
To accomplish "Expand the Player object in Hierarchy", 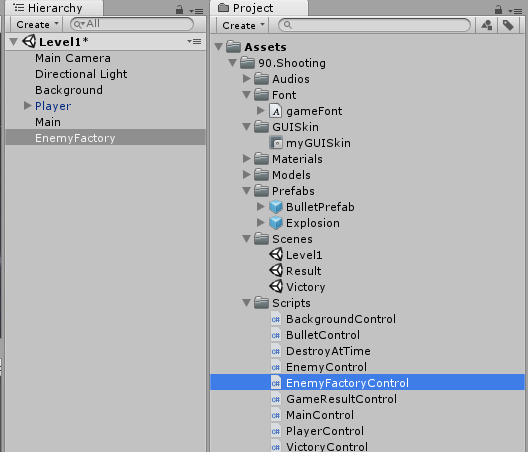I will pyautogui.click(x=27, y=106).
